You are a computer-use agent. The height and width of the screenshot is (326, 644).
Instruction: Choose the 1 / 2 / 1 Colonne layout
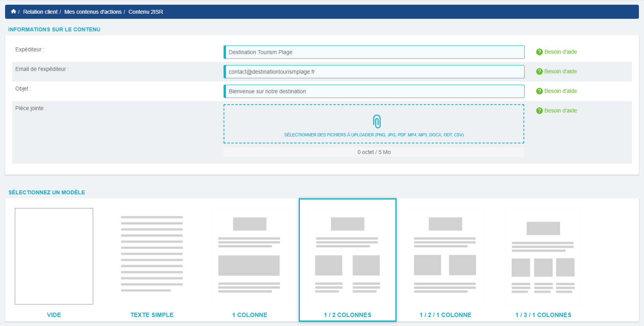coord(445,255)
